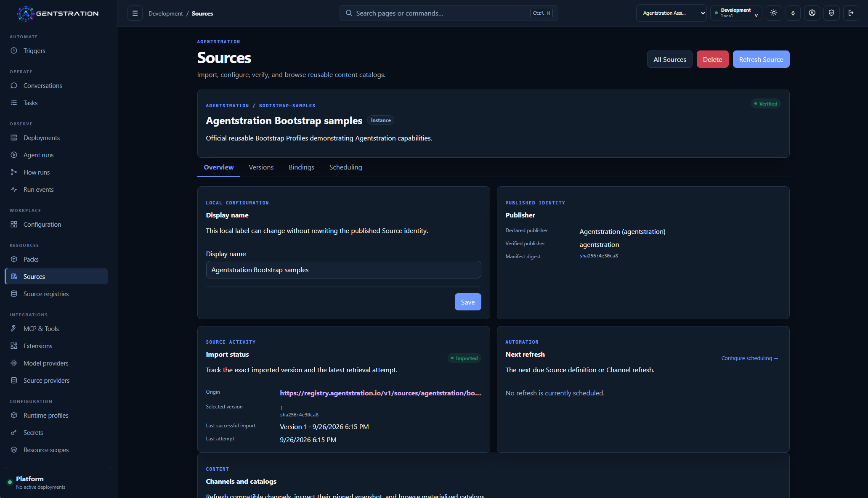Click the Instance badge
This screenshot has width=868, height=498.
pos(380,120)
